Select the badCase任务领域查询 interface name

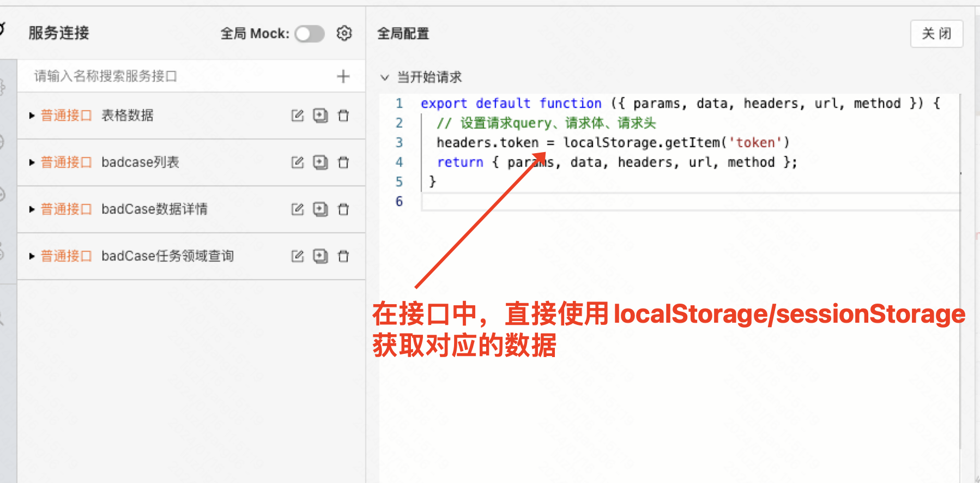tap(167, 256)
